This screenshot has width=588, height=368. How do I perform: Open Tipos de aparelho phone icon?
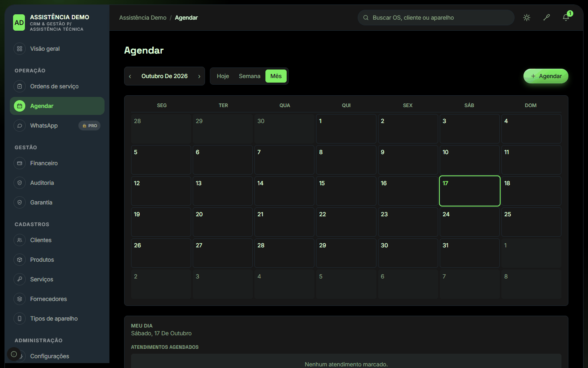pos(20,319)
